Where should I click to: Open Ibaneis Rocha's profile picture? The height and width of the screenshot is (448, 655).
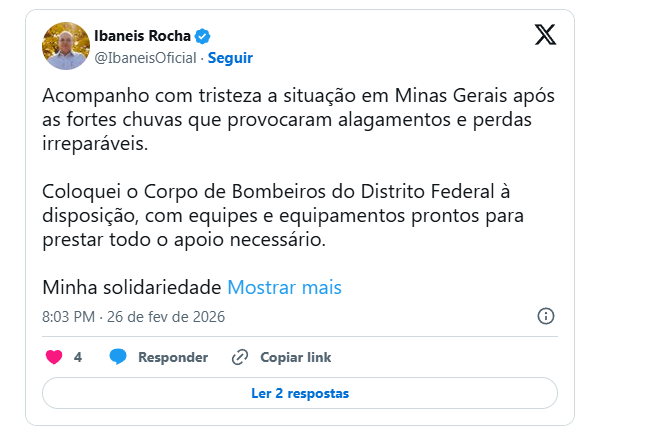point(66,46)
